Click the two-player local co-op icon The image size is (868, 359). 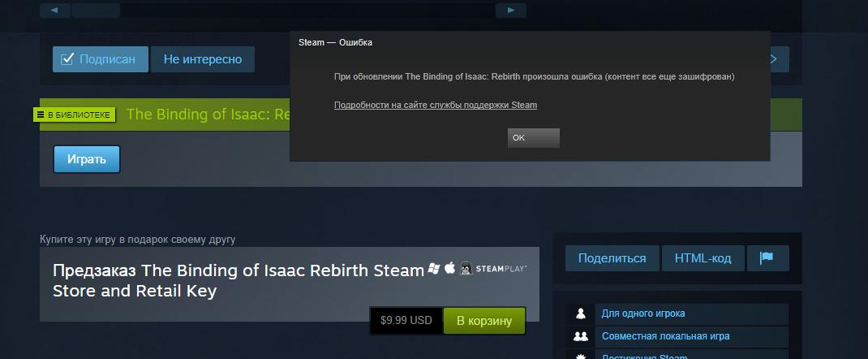tap(581, 336)
